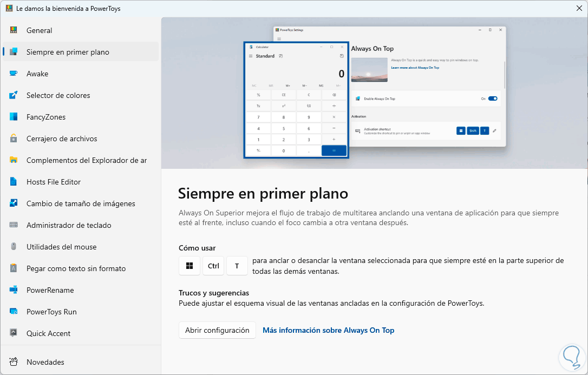Select Hosts File Editor
Viewport: 588px width, 375px height.
[x=81, y=182]
